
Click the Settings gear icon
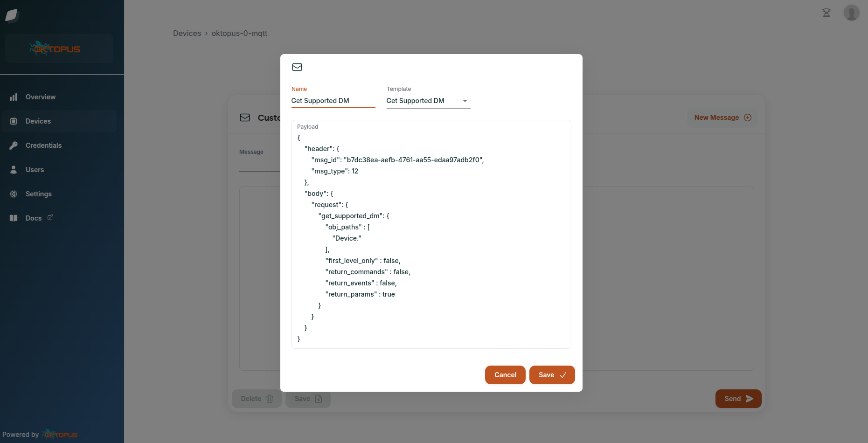click(14, 194)
